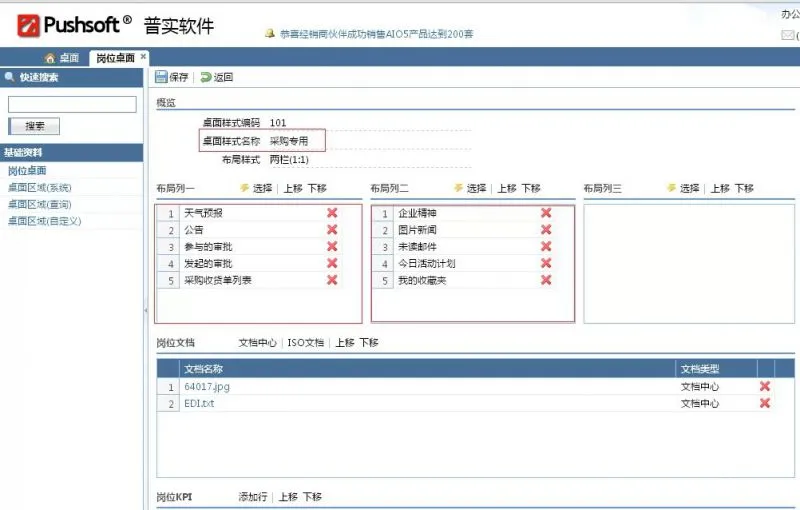800x510 pixels.
Task: Delete 图片新闻 from layout column two
Action: 546,230
